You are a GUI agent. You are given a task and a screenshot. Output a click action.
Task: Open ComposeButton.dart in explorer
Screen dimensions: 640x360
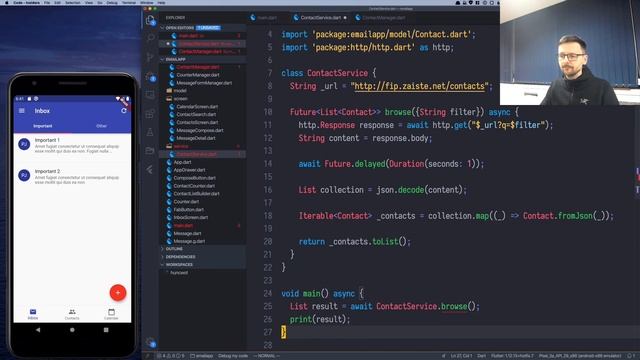(x=195, y=178)
